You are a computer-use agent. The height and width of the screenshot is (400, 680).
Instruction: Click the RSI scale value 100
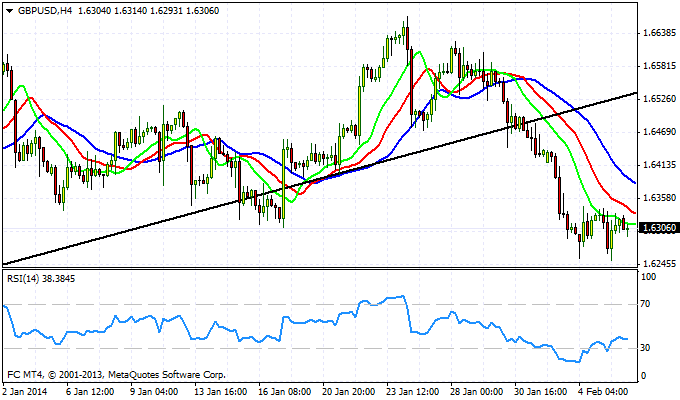click(x=648, y=277)
